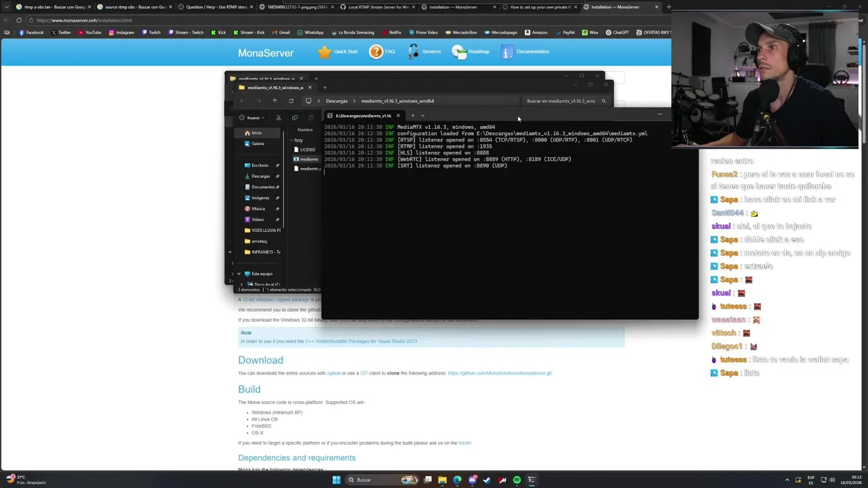Screen dimensions: 868x488
Task: Open File Explorer from the taskbar
Action: [x=442, y=480]
